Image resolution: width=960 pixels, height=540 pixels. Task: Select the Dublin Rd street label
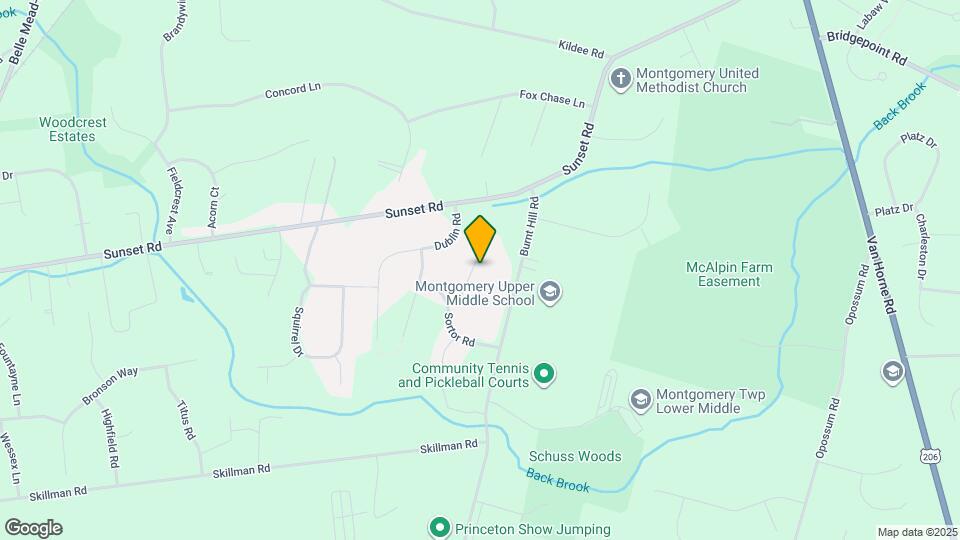point(448,231)
